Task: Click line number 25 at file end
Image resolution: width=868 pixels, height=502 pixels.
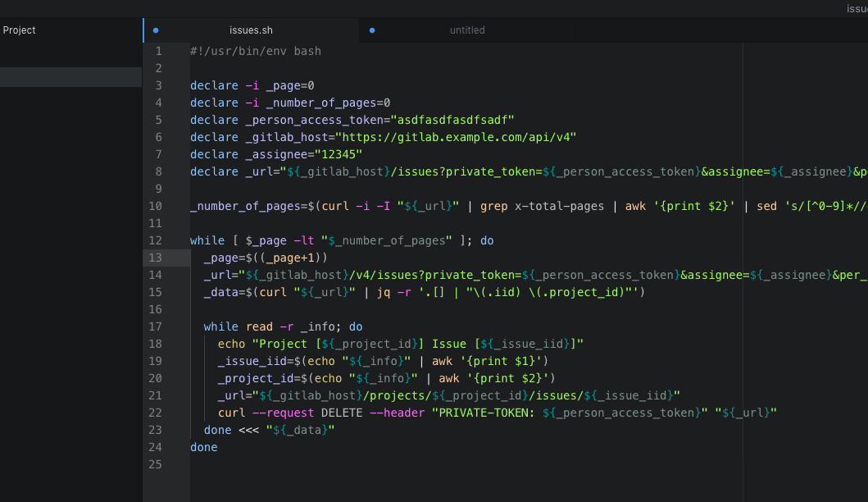Action: pos(155,464)
